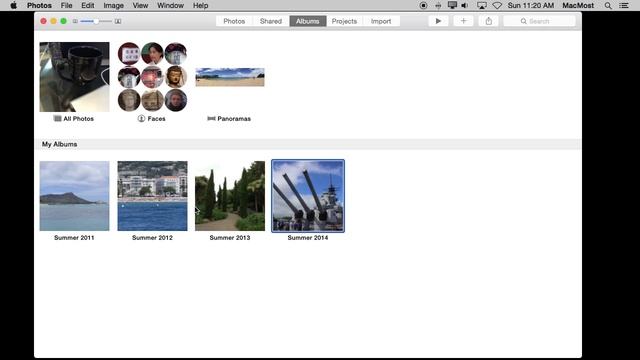640x360 pixels.
Task: Open the Wi-Fi menu bar icon
Action: (x=497, y=5)
